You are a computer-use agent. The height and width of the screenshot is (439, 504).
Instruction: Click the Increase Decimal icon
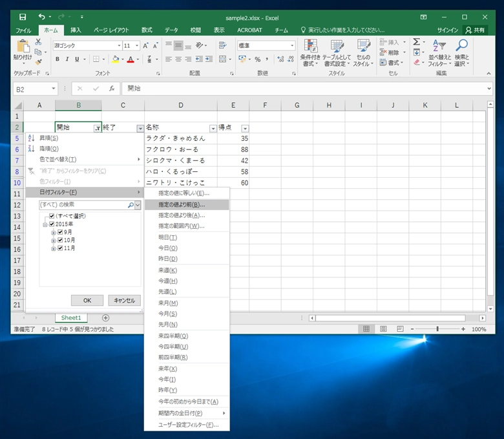280,59
